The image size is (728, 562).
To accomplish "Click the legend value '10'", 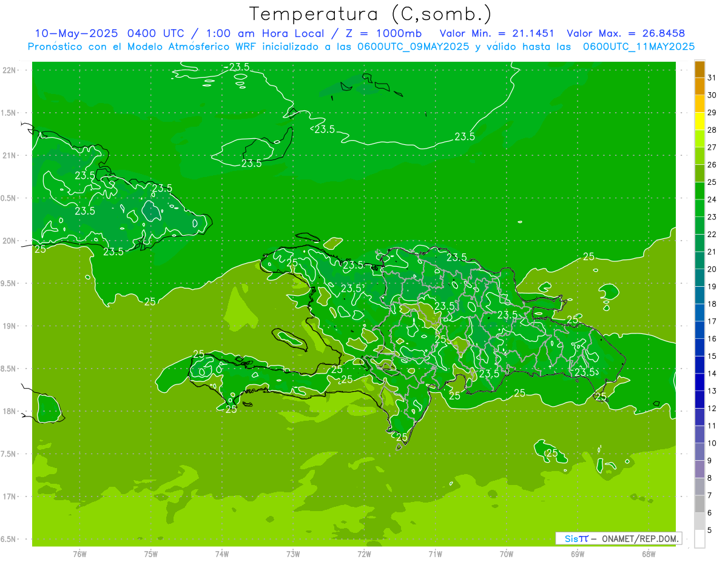I will [x=712, y=443].
